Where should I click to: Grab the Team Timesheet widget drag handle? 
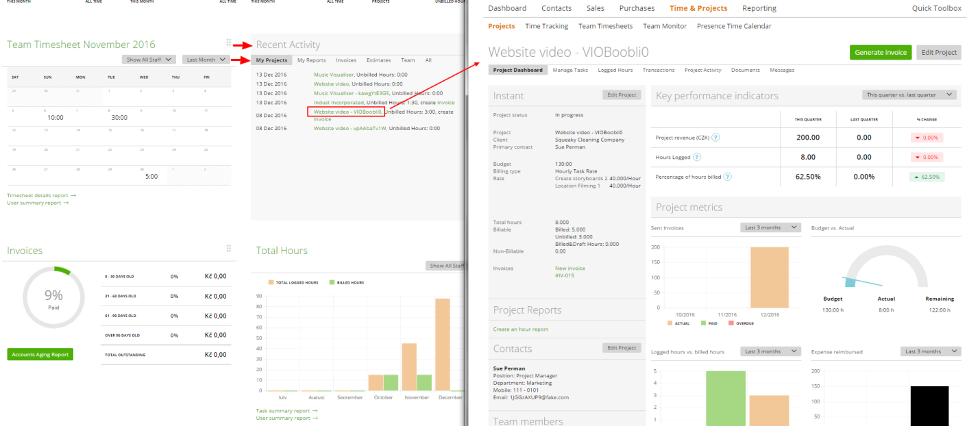click(229, 43)
